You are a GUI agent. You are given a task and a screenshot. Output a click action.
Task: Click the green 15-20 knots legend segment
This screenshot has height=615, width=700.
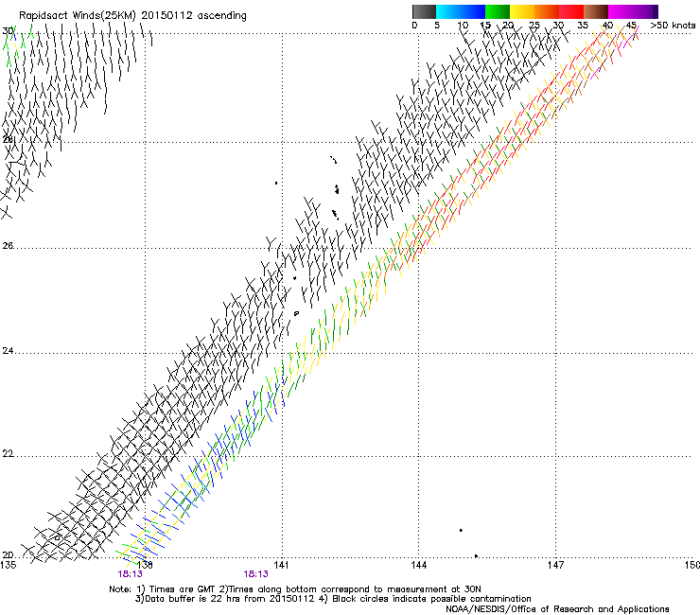click(x=498, y=11)
